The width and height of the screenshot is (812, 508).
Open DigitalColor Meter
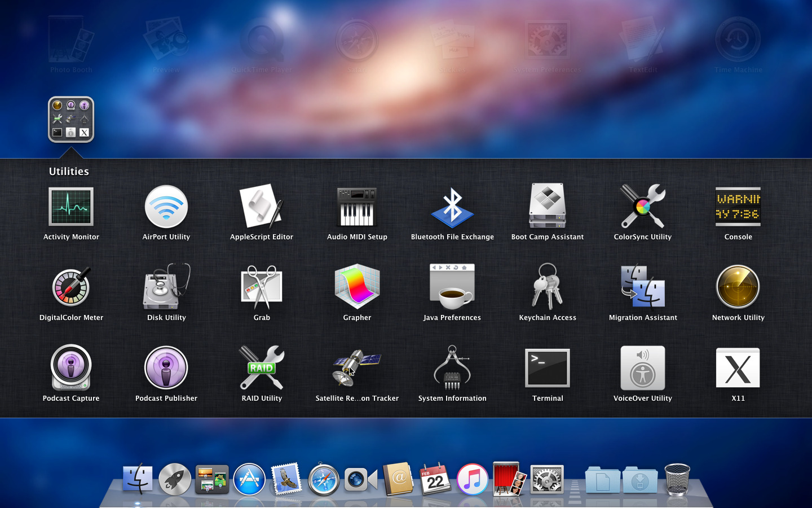point(71,288)
